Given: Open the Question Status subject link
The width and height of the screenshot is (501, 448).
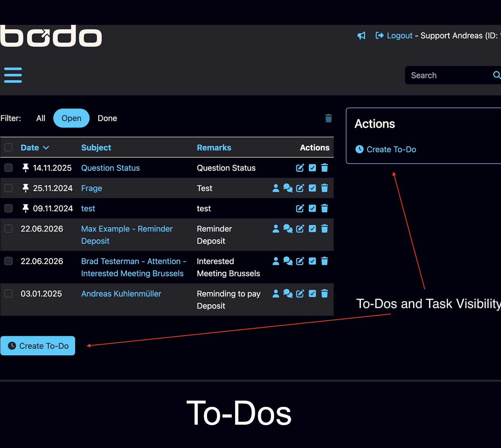Looking at the screenshot, I should (110, 168).
